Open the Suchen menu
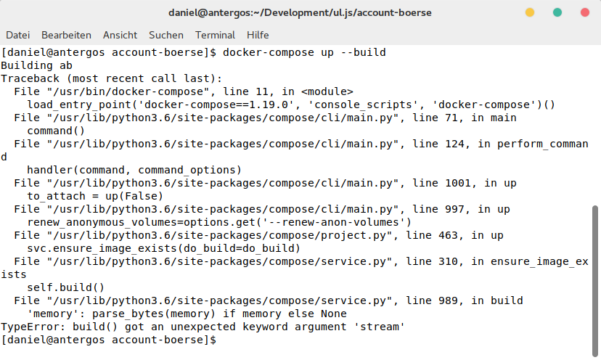The height and width of the screenshot is (360, 601). point(166,35)
